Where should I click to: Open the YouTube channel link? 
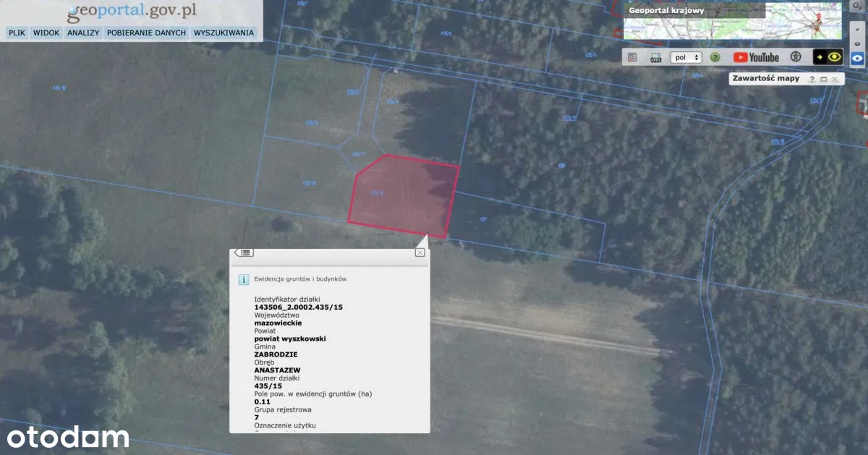pyautogui.click(x=756, y=57)
